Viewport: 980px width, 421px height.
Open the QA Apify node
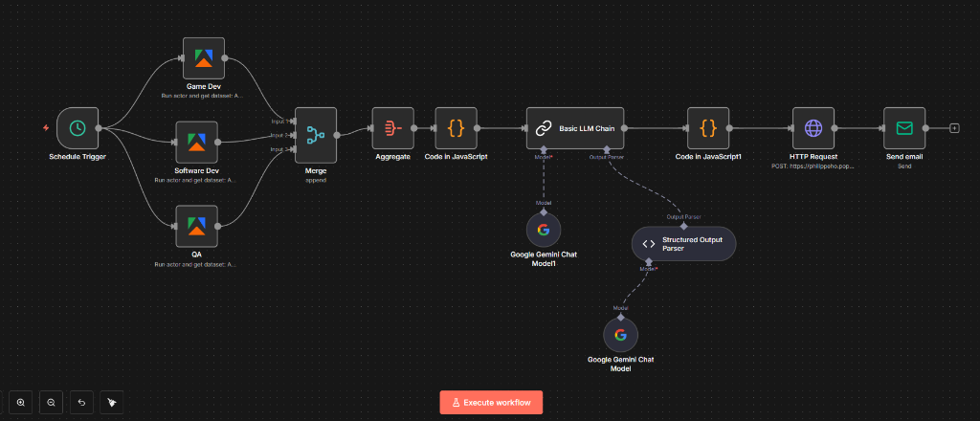197,226
